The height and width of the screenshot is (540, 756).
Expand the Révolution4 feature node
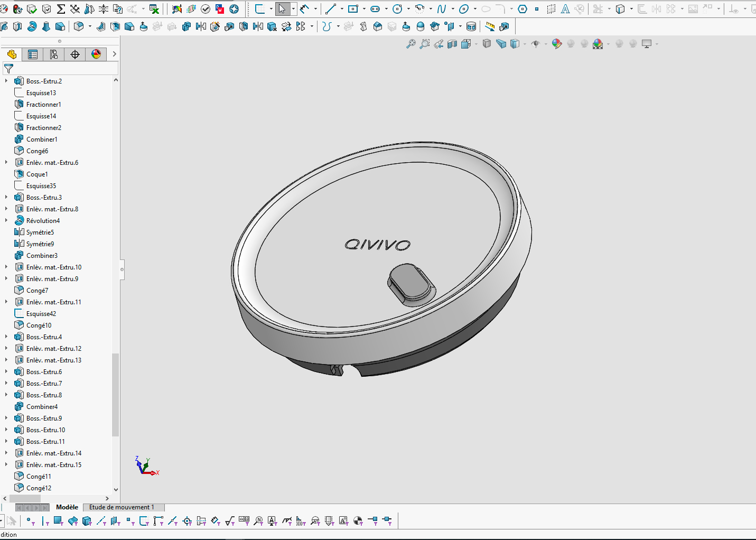pos(6,220)
